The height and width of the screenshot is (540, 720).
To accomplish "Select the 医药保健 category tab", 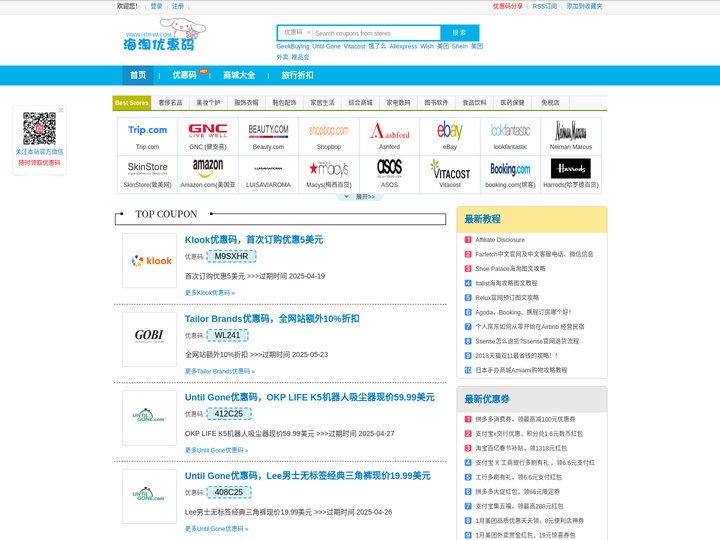I will [x=512, y=103].
